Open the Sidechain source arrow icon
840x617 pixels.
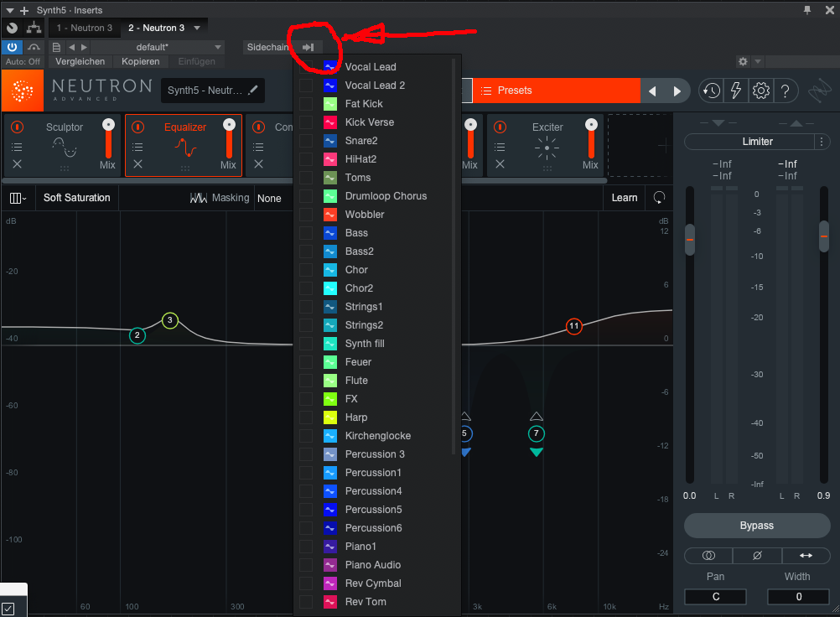click(x=308, y=47)
